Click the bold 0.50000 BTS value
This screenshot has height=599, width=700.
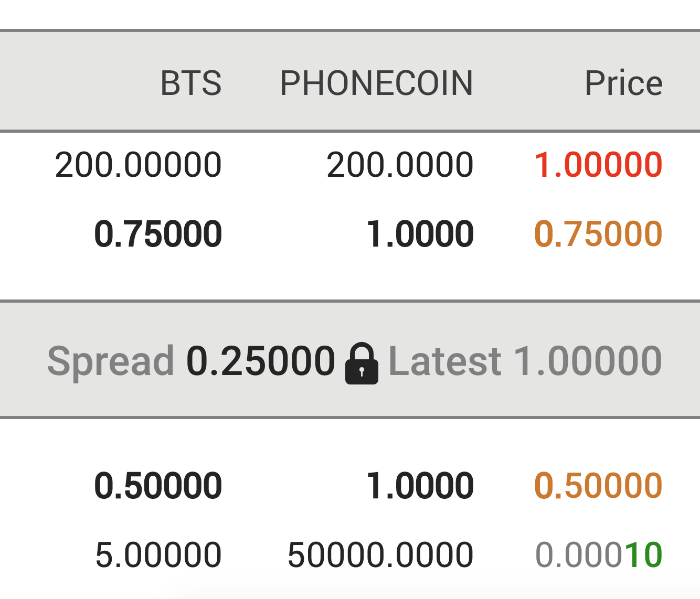(x=158, y=485)
